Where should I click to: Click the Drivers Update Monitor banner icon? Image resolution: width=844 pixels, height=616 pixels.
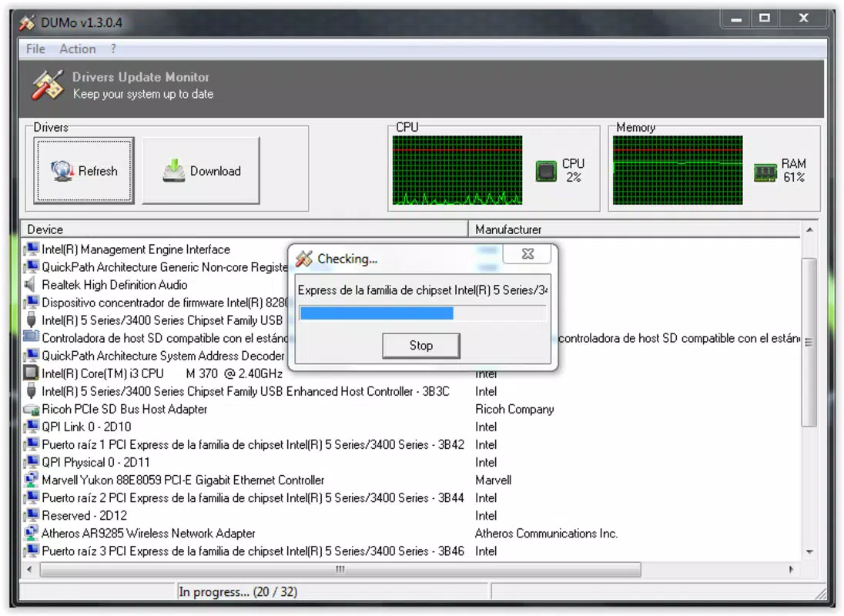(x=48, y=85)
